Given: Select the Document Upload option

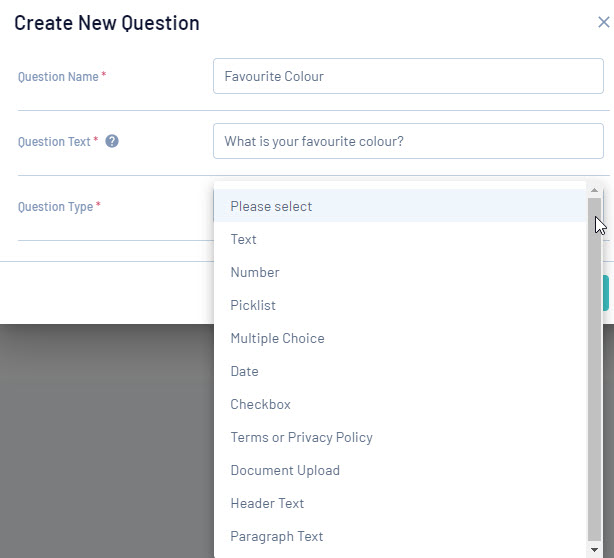Looking at the screenshot, I should click(x=285, y=470).
